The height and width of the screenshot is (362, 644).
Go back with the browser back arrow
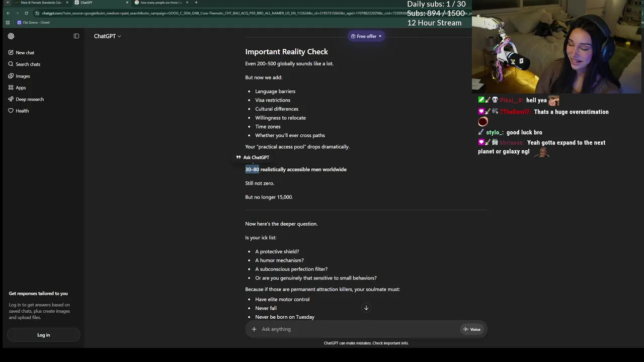pos(8,13)
